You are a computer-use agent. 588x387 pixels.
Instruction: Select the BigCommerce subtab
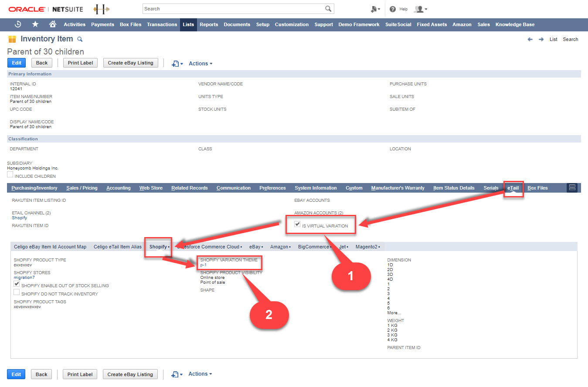[x=315, y=247]
